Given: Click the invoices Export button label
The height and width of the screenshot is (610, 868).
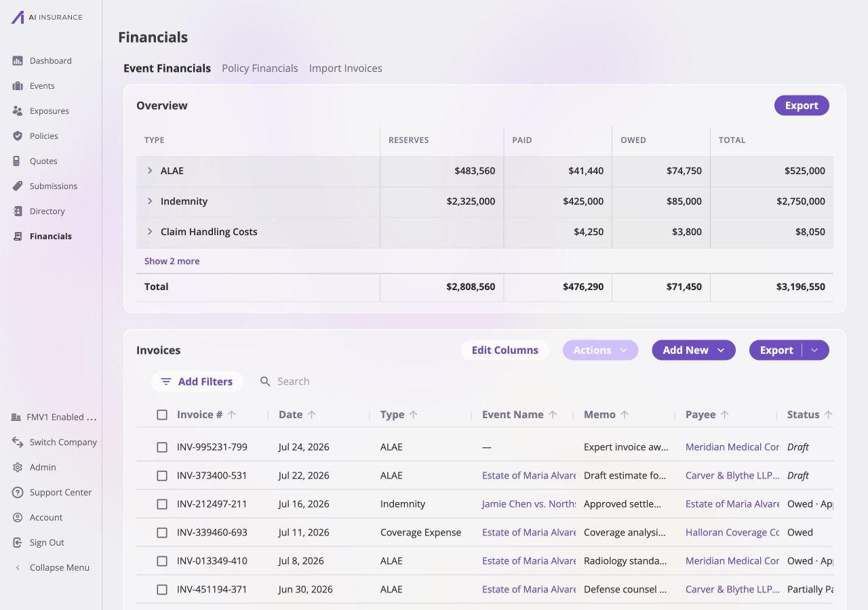Looking at the screenshot, I should 776,350.
